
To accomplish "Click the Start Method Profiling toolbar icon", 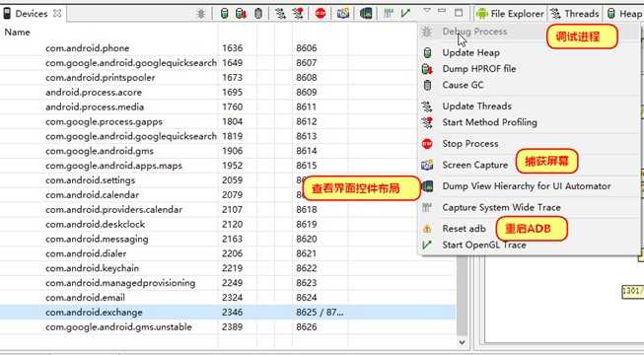I will [x=298, y=14].
